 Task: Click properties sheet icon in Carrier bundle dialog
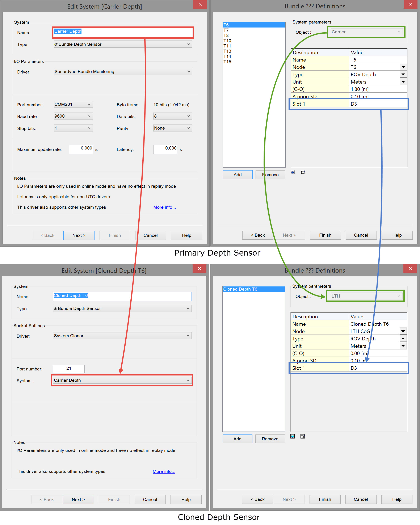click(x=303, y=172)
